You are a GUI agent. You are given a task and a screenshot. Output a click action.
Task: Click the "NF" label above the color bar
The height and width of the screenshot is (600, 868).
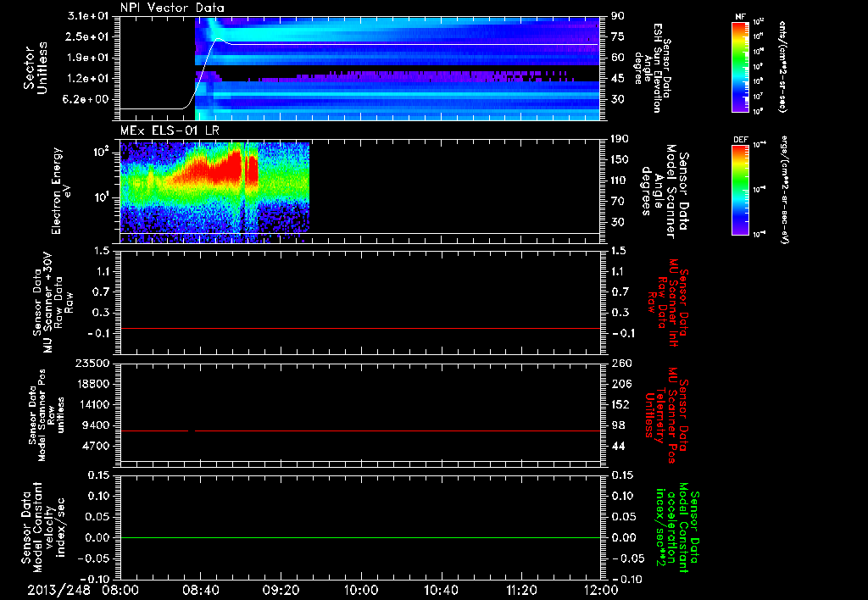point(740,17)
